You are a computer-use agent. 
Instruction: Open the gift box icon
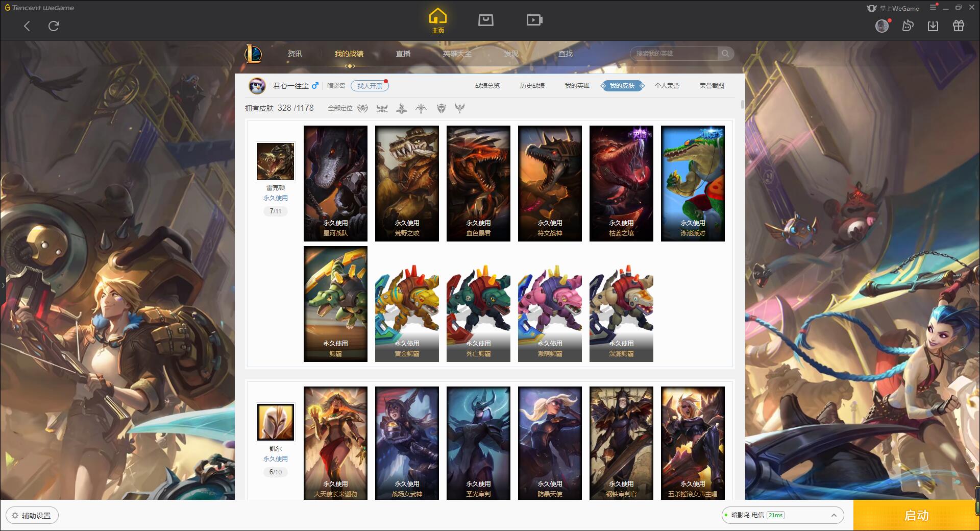(x=959, y=26)
